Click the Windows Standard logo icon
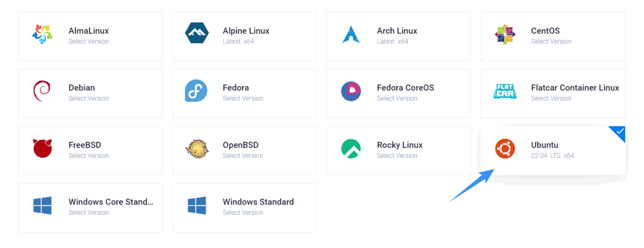The height and width of the screenshot is (248, 644). (x=196, y=205)
